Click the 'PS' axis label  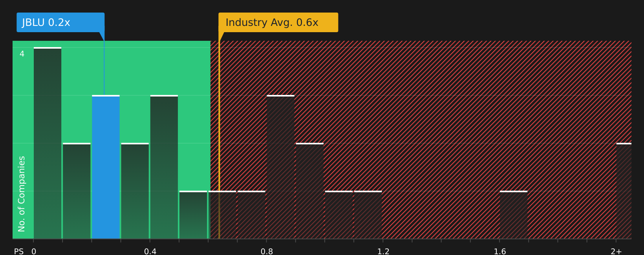pyautogui.click(x=19, y=251)
